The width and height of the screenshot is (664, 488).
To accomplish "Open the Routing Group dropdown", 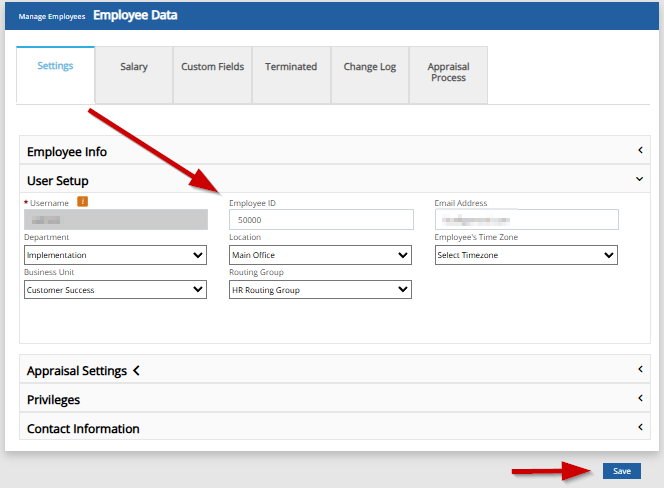I will tap(320, 290).
